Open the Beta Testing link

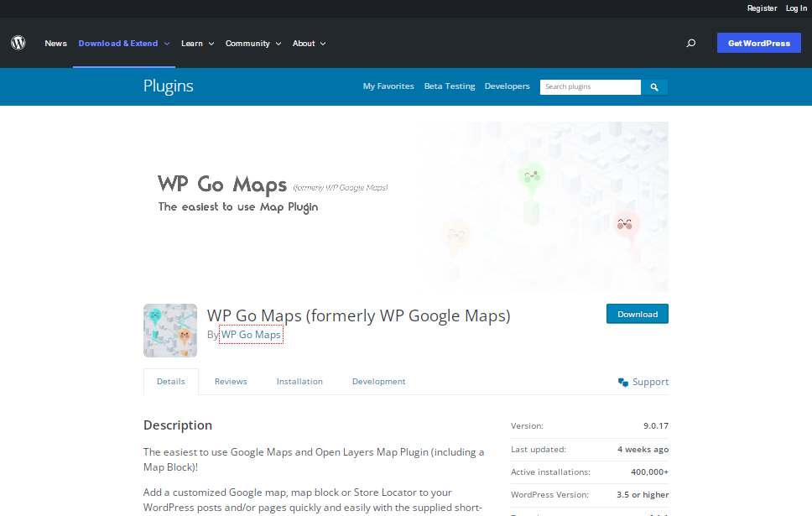450,86
